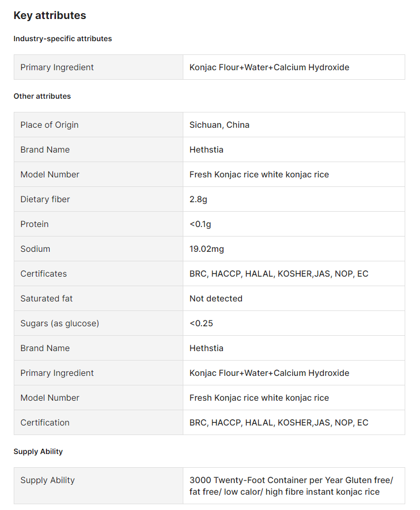420x510 pixels.
Task: Click the Key attributes heading
Action: tap(50, 15)
